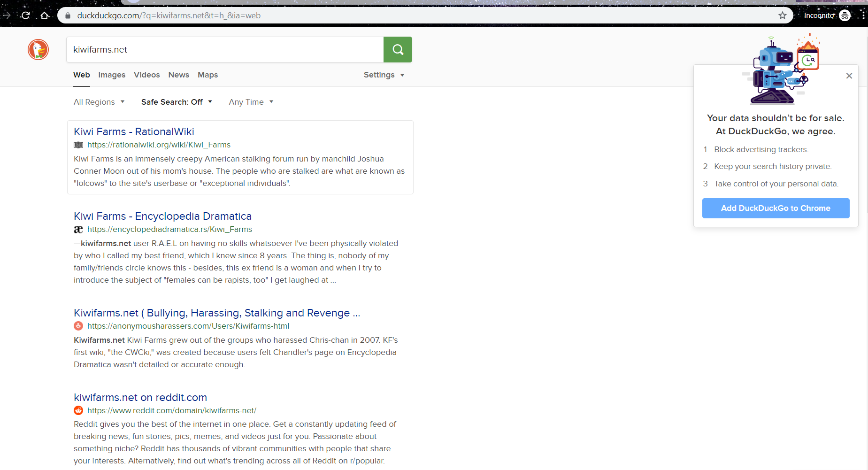Image resolution: width=868 pixels, height=470 pixels.
Task: Click the forward navigation arrow
Action: pyautogui.click(x=7, y=15)
